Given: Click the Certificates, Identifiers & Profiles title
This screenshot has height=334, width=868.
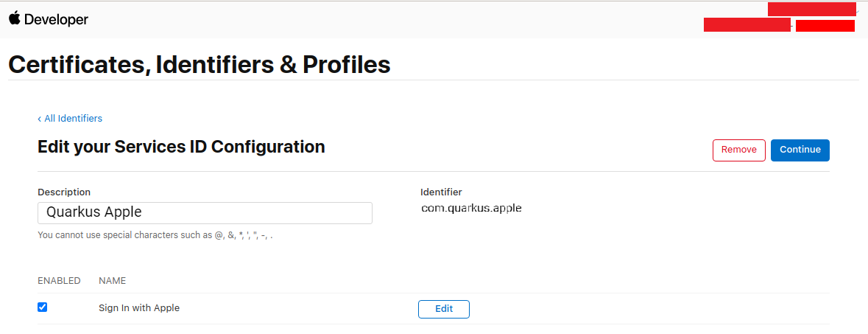Looking at the screenshot, I should [x=200, y=65].
